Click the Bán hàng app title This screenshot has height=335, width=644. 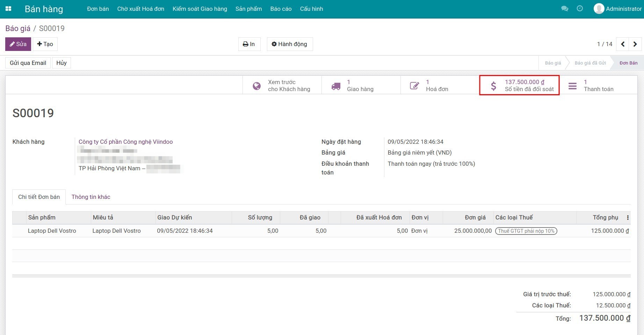click(x=44, y=9)
